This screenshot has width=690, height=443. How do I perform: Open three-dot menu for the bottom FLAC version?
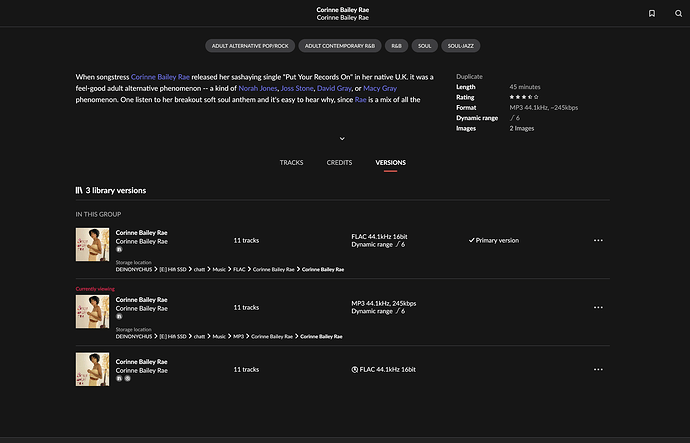[x=598, y=369]
